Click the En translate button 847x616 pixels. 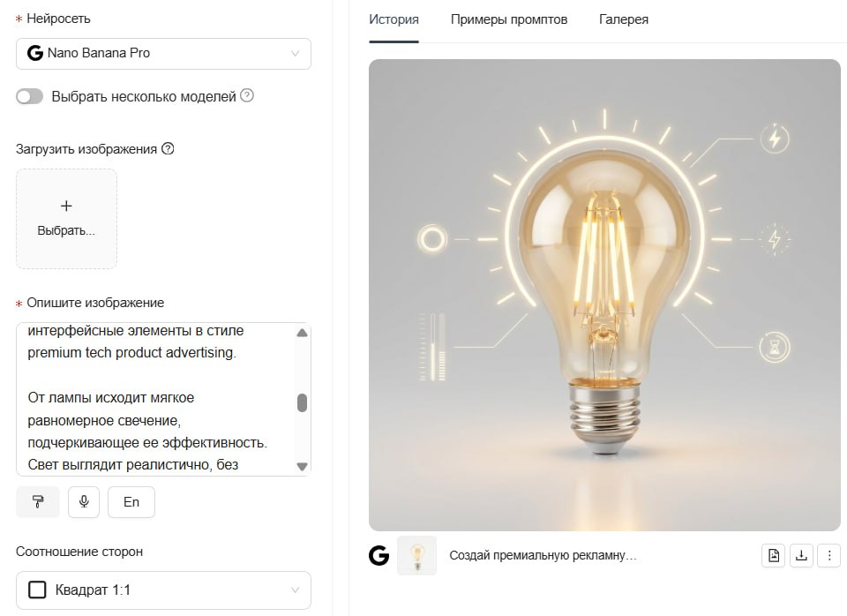[131, 502]
